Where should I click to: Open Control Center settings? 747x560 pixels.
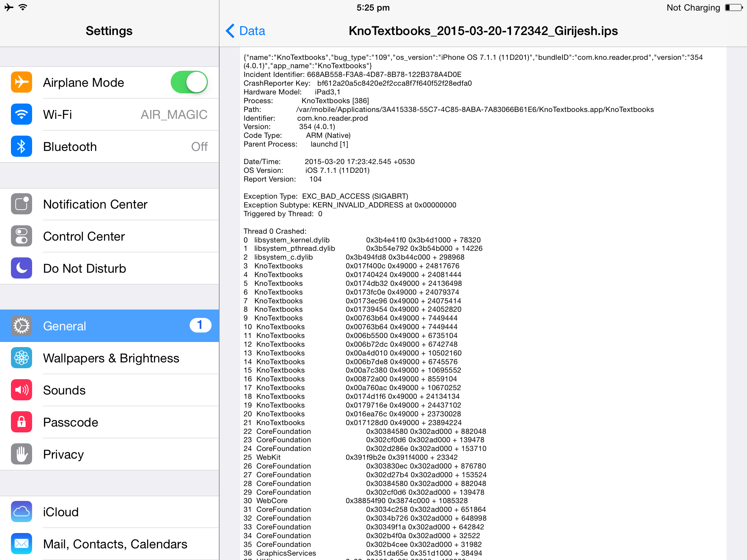[x=109, y=236]
